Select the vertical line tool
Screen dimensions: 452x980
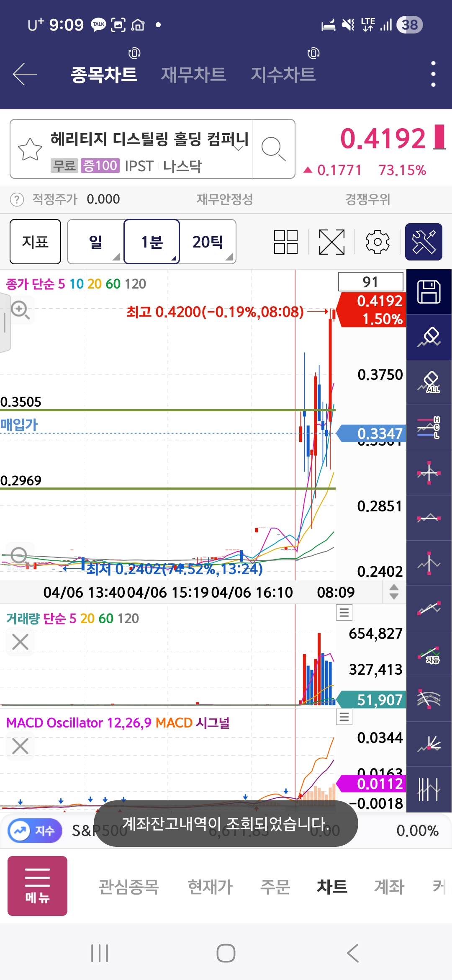click(429, 563)
